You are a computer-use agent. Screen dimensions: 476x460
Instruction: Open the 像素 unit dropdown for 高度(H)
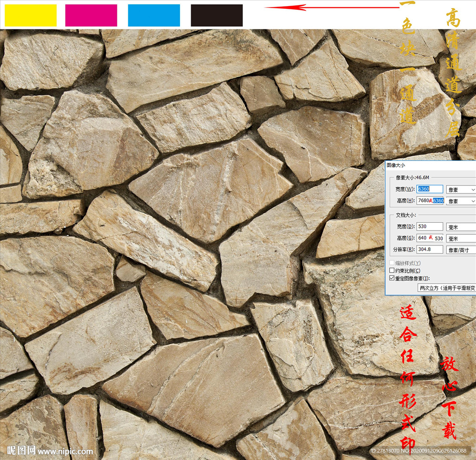[461, 201]
